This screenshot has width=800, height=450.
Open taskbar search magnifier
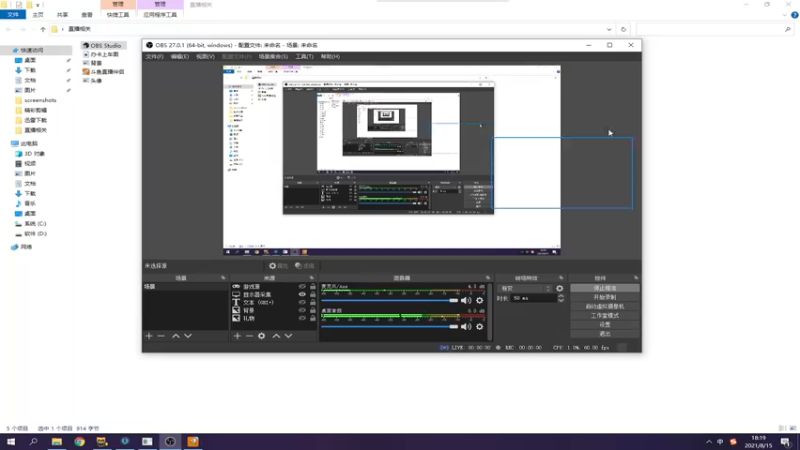pyautogui.click(x=34, y=442)
